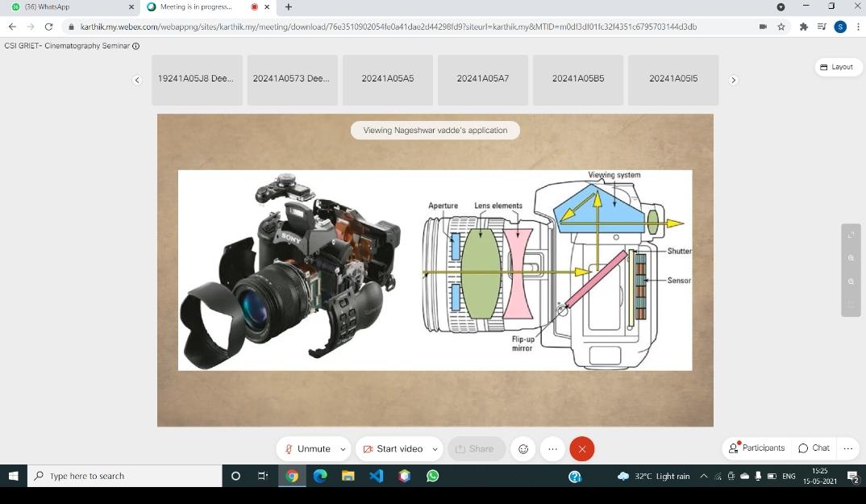Open the Layout options menu
Image resolution: width=866 pixels, height=504 pixels.
point(837,67)
